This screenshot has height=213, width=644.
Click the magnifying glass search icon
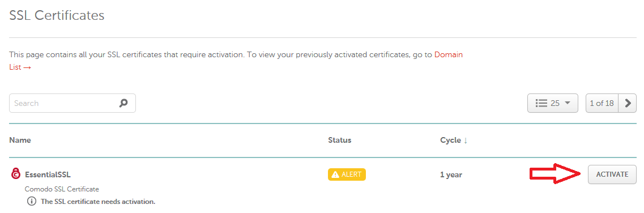123,103
